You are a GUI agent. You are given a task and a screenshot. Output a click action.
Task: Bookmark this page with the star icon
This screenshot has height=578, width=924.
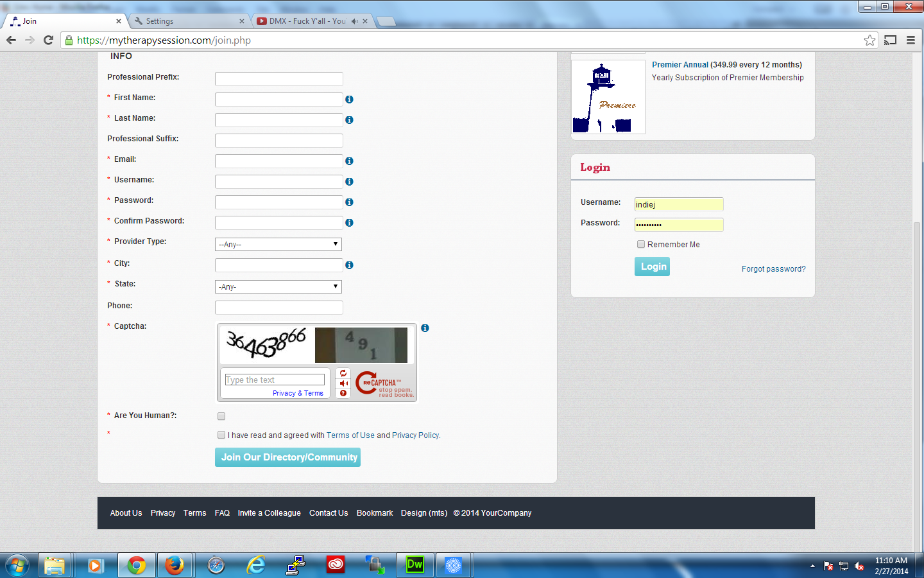pyautogui.click(x=869, y=40)
